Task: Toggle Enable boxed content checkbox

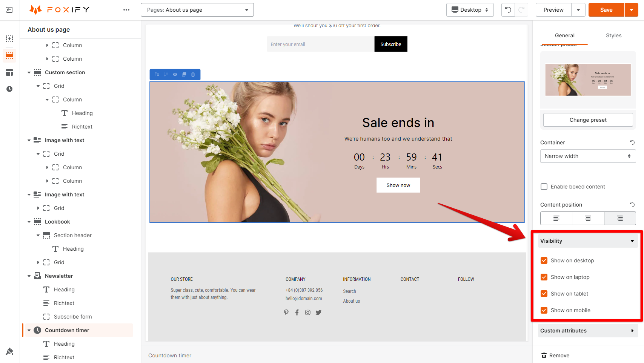Action: (x=544, y=187)
